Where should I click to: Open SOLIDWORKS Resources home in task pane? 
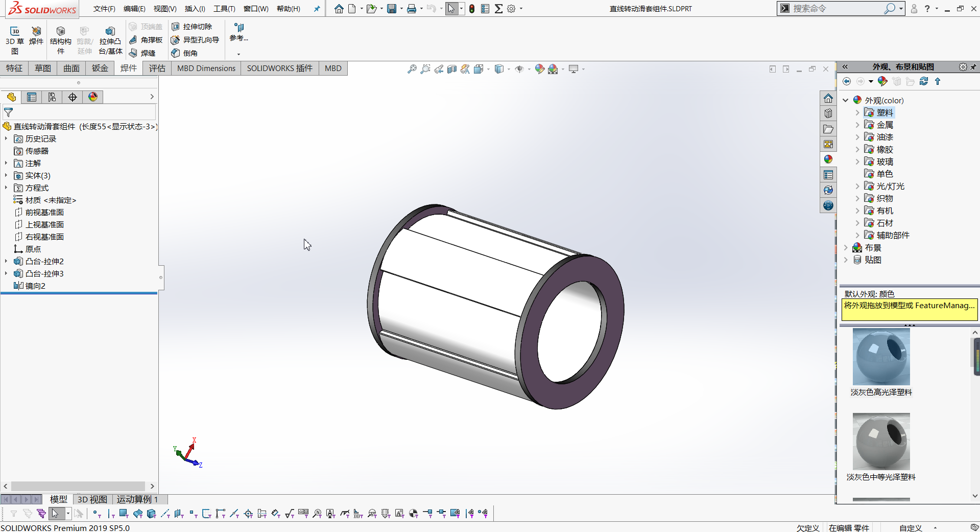coord(828,98)
